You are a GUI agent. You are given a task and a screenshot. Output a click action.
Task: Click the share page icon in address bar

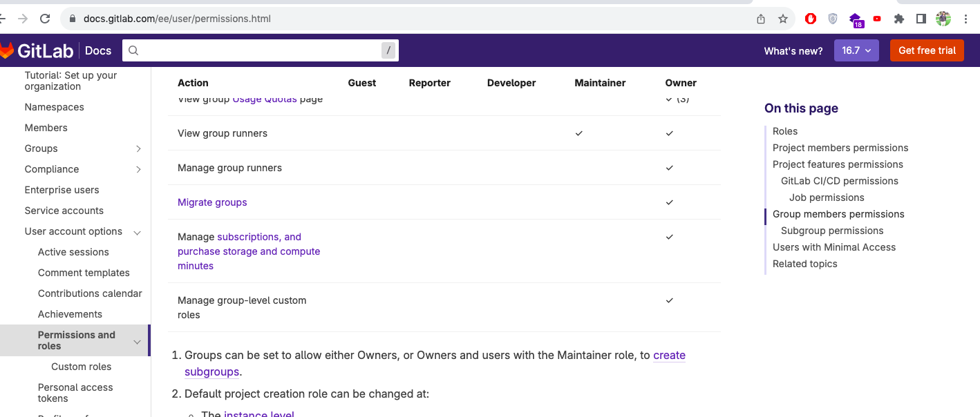tap(761, 19)
